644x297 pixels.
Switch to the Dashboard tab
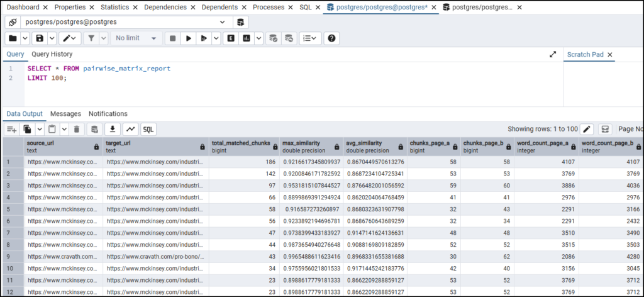click(23, 8)
